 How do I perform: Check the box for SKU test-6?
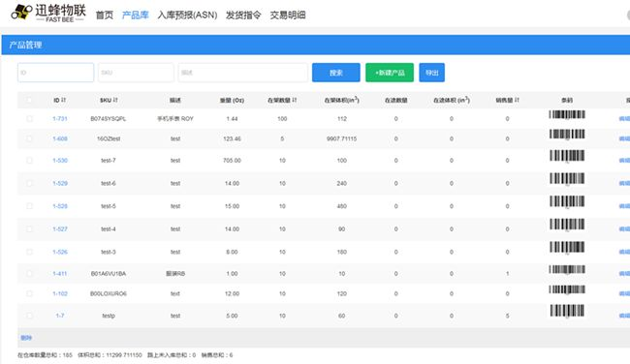click(29, 183)
